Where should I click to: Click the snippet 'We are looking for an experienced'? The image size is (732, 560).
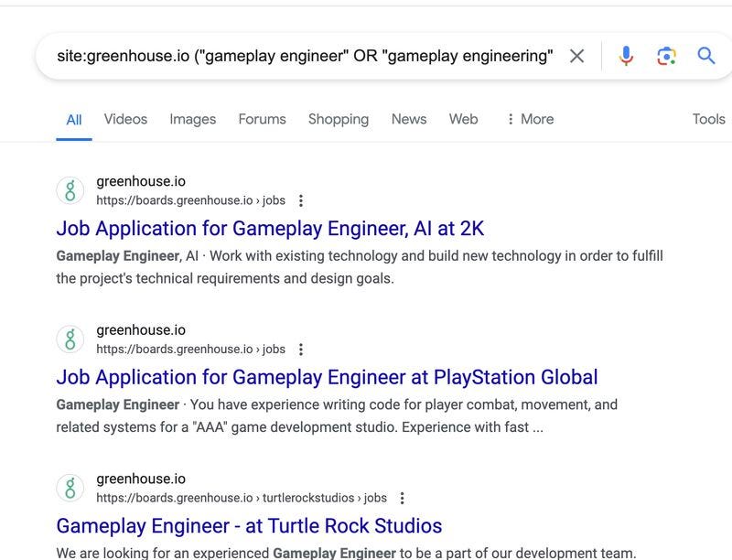163,553
